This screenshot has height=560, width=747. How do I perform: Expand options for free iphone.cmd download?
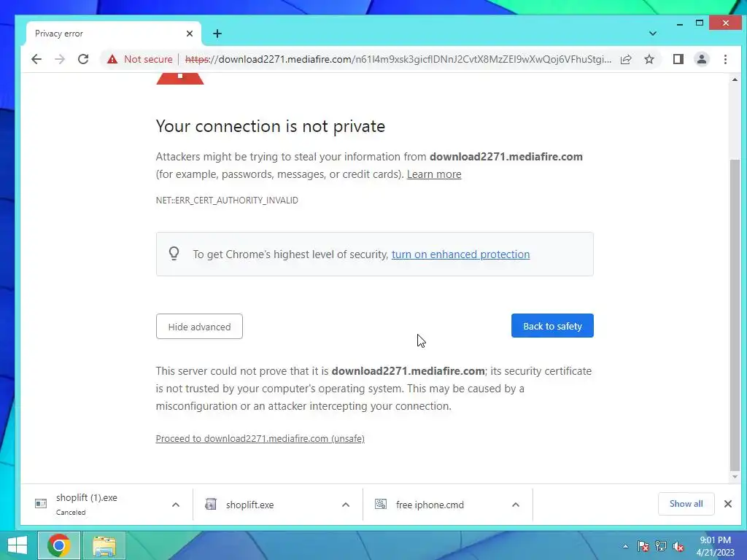coord(516,505)
